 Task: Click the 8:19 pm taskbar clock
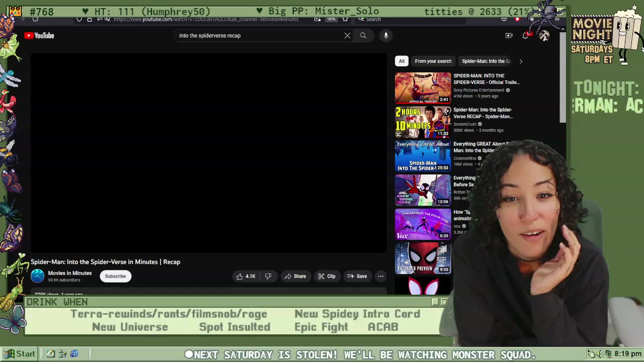(628, 354)
